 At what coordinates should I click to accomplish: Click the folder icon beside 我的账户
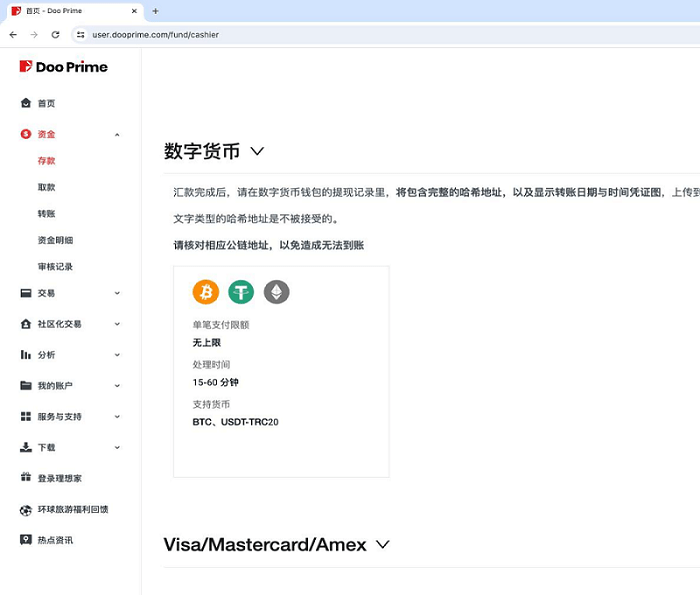tap(26, 386)
